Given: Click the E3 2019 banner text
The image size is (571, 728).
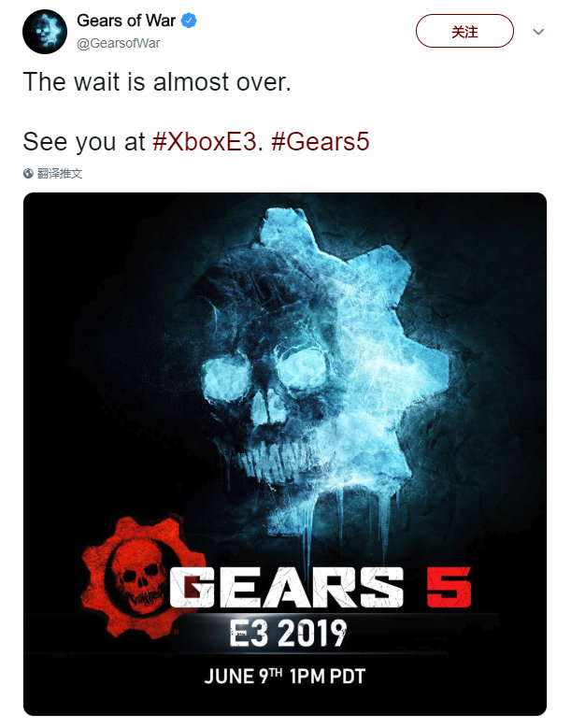Looking at the screenshot, I should pyautogui.click(x=288, y=634).
